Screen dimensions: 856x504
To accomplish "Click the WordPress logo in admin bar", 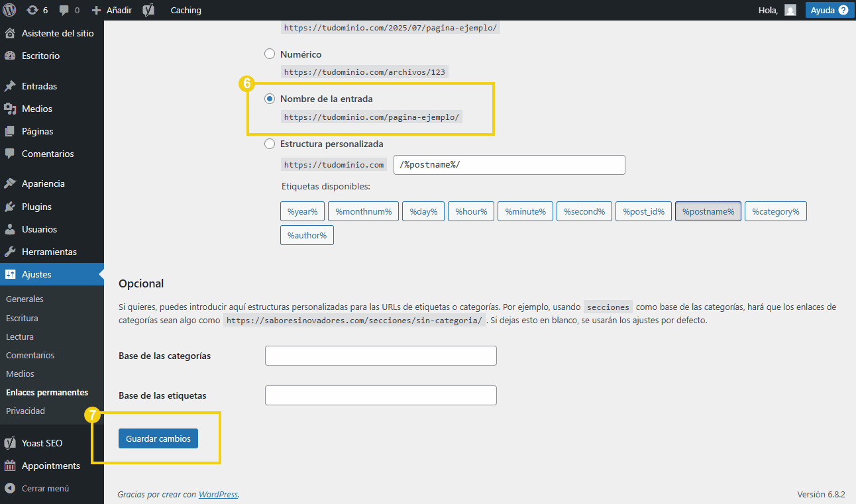I will tap(9, 10).
